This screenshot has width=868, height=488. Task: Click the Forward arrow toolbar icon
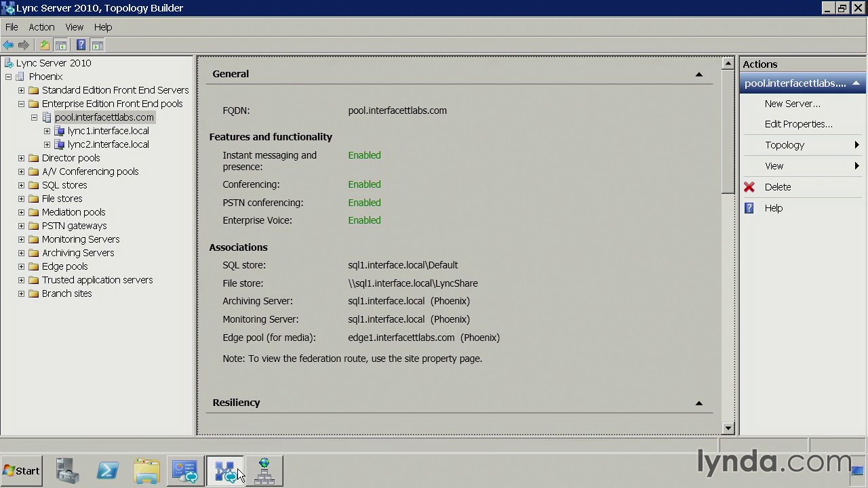click(x=24, y=45)
